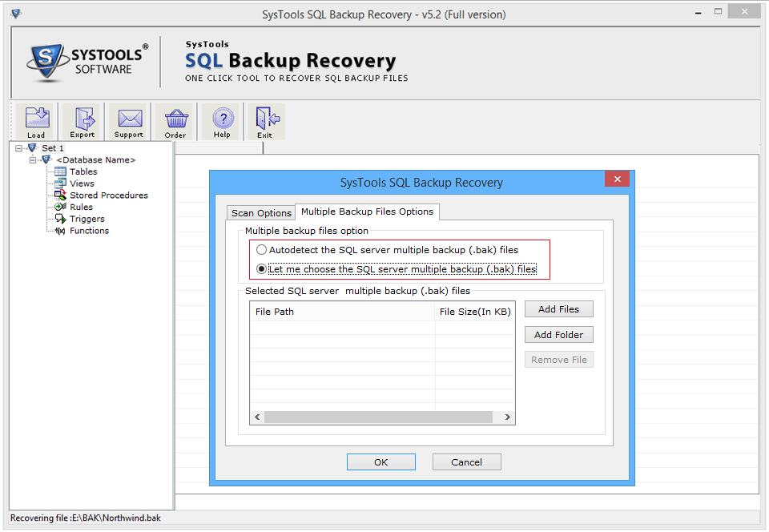Select Autodetect SQL server backup files option
The height and width of the screenshot is (532, 769).
pos(261,250)
